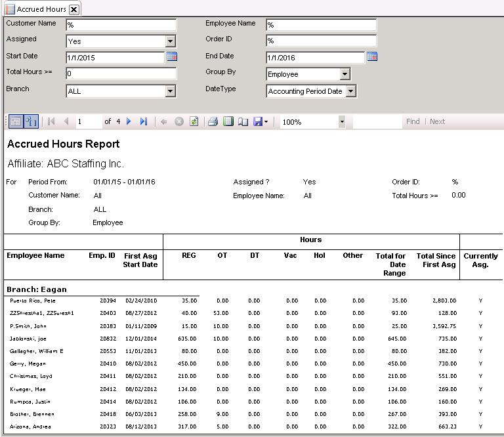Image resolution: width=504 pixels, height=437 pixels.
Task: Click the find text input box
Action: [x=377, y=121]
